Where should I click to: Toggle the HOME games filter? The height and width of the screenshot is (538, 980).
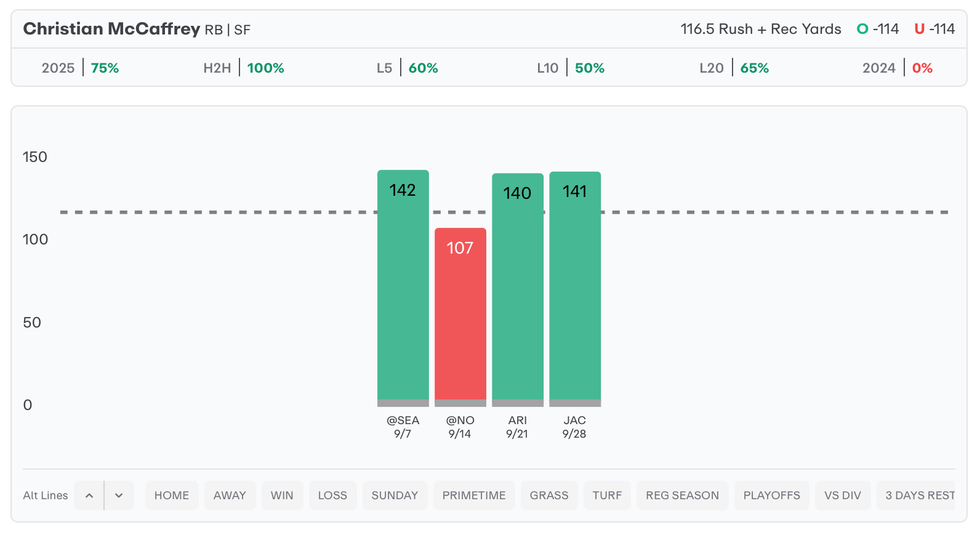point(172,496)
